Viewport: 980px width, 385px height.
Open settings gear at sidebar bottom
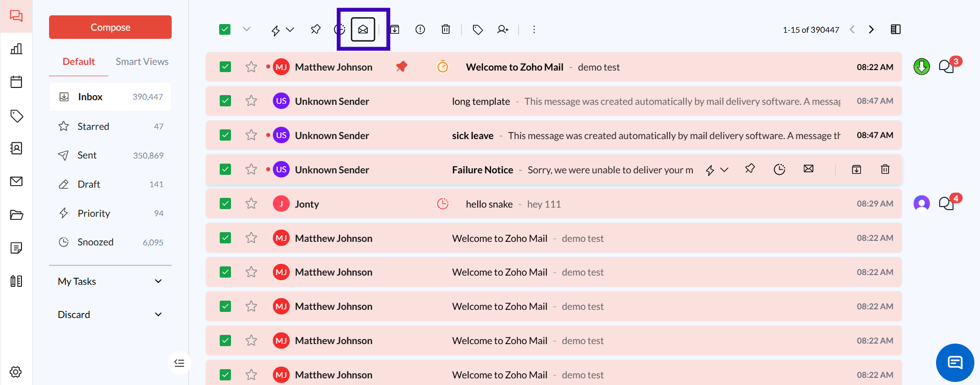coord(16,372)
